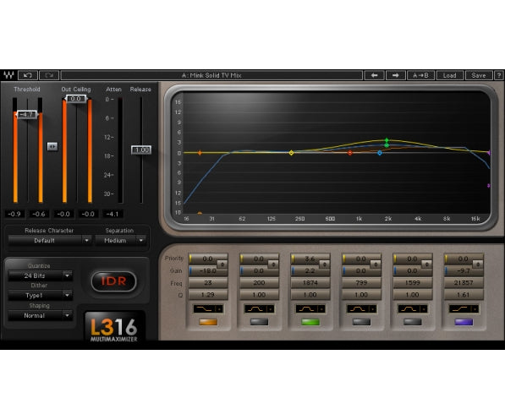This screenshot has width=505, height=420.
Task: Toggle the purple LED of the 21357 Hz band
Action: [x=464, y=321]
